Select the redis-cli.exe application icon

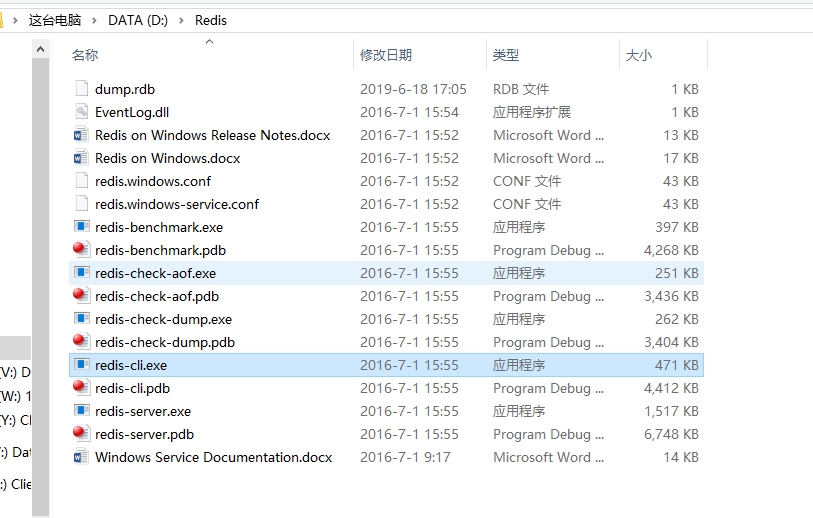tap(81, 365)
